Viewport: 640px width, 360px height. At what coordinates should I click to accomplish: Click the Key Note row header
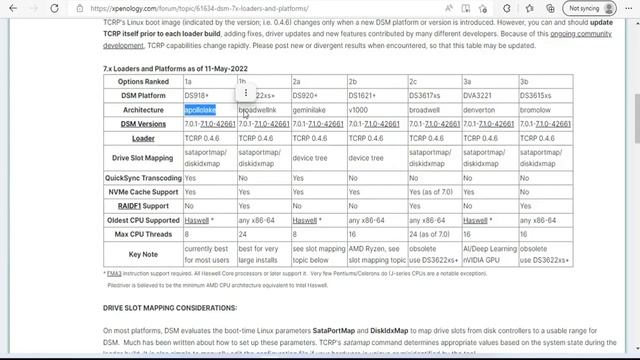[143, 254]
